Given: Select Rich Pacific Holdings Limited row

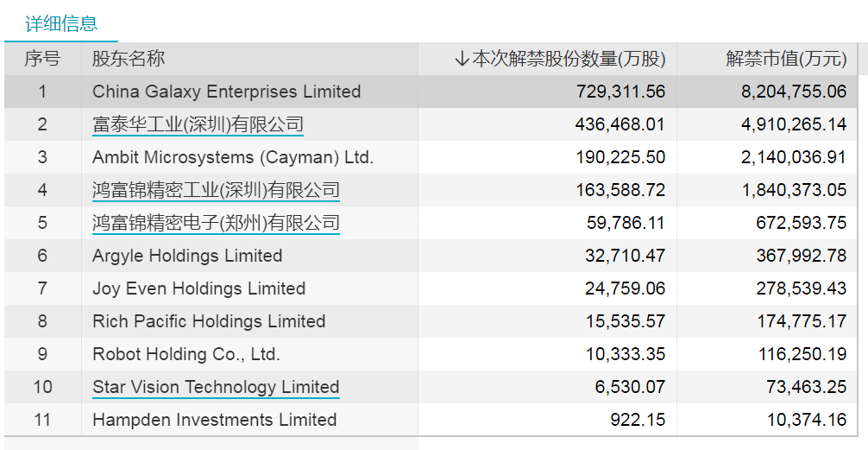Looking at the screenshot, I should point(431,321).
